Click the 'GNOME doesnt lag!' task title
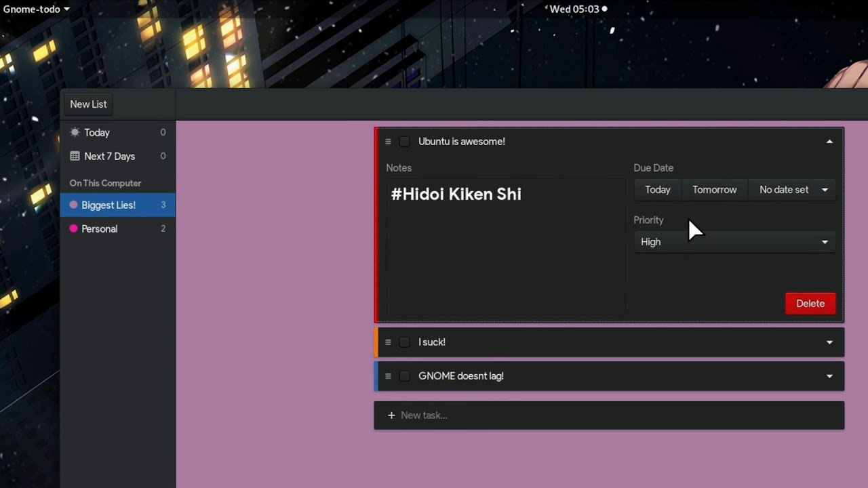 (x=461, y=376)
